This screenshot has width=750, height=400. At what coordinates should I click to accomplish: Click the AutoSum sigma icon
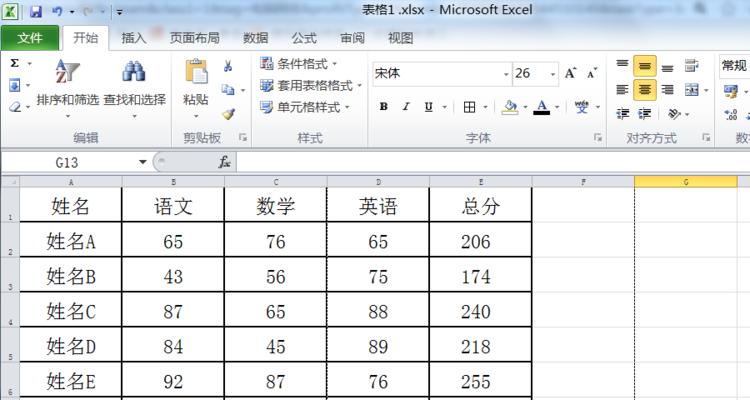tap(15, 63)
